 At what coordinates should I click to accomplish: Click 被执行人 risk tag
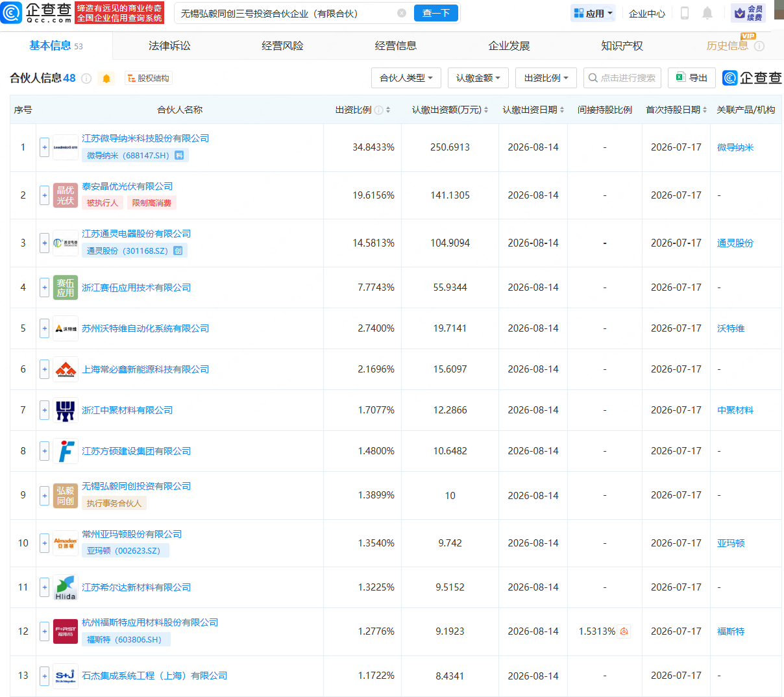click(103, 203)
